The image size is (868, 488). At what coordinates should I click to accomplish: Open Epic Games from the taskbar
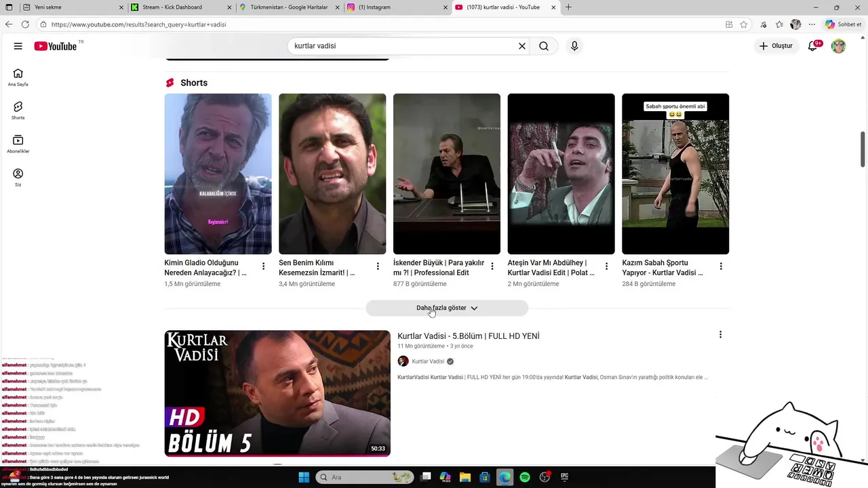pos(564,477)
